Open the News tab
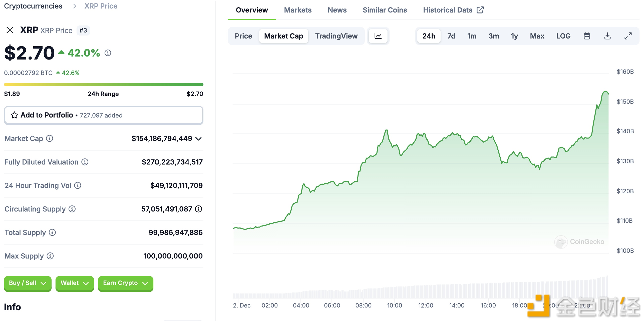This screenshot has width=644, height=321. (x=337, y=10)
